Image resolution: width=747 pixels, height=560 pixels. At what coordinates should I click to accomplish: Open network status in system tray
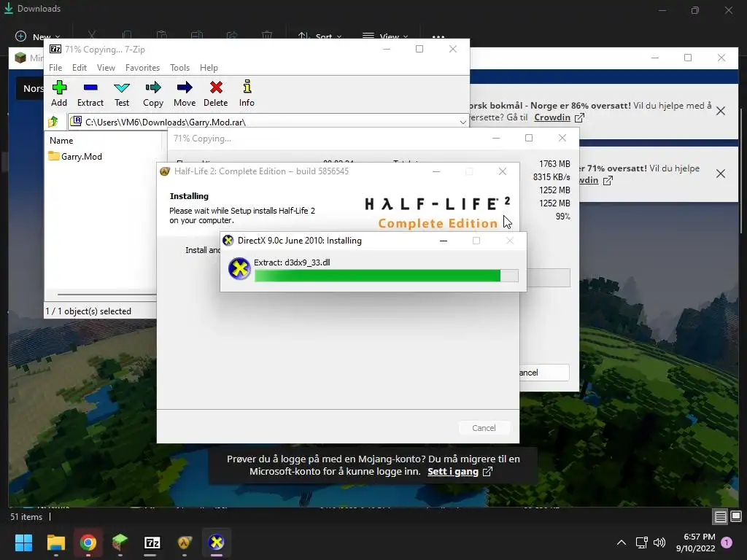pyautogui.click(x=641, y=542)
